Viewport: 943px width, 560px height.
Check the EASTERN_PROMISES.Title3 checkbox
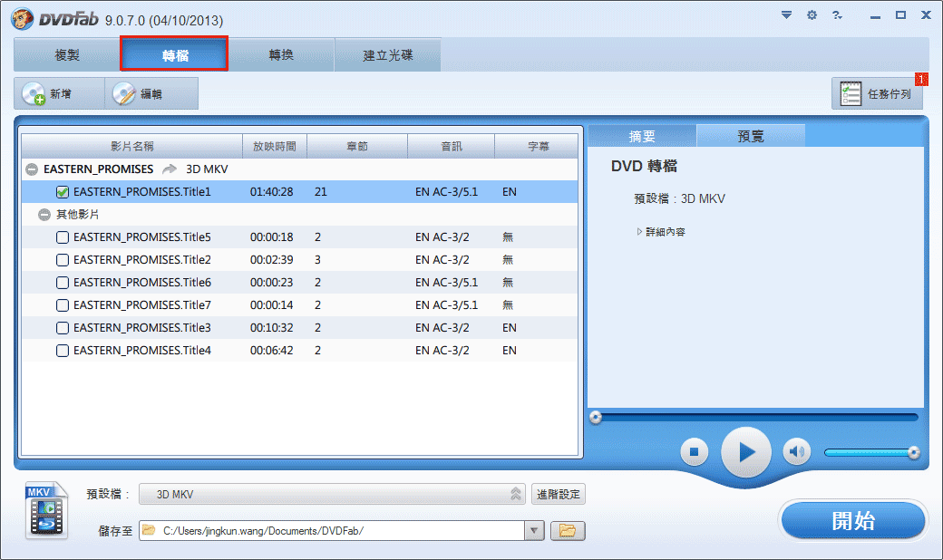[x=62, y=328]
